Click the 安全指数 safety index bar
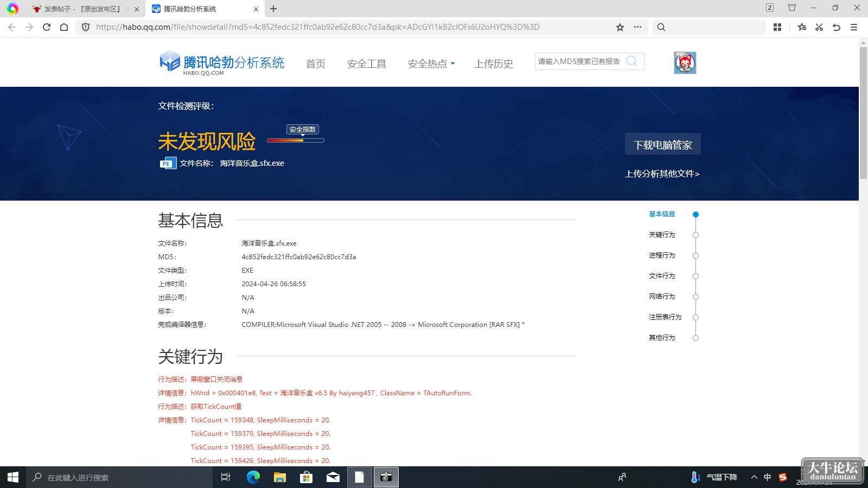This screenshot has width=868, height=488. [296, 140]
